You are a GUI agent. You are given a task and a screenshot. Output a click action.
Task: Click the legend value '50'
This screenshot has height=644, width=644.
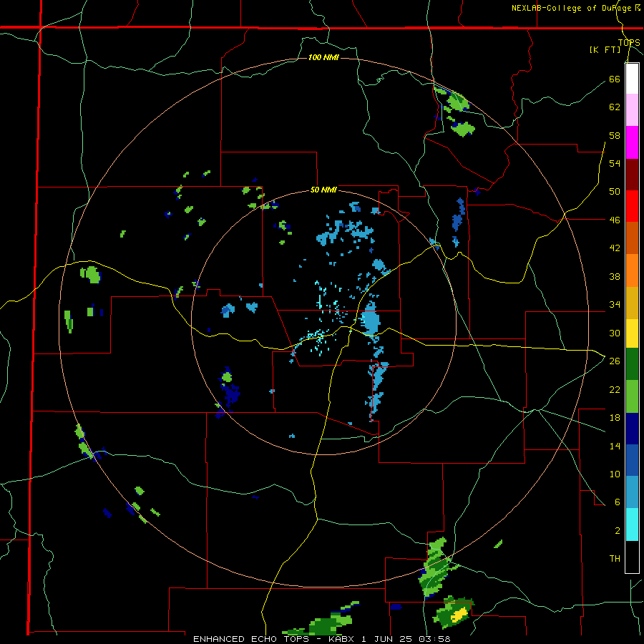pyautogui.click(x=615, y=192)
